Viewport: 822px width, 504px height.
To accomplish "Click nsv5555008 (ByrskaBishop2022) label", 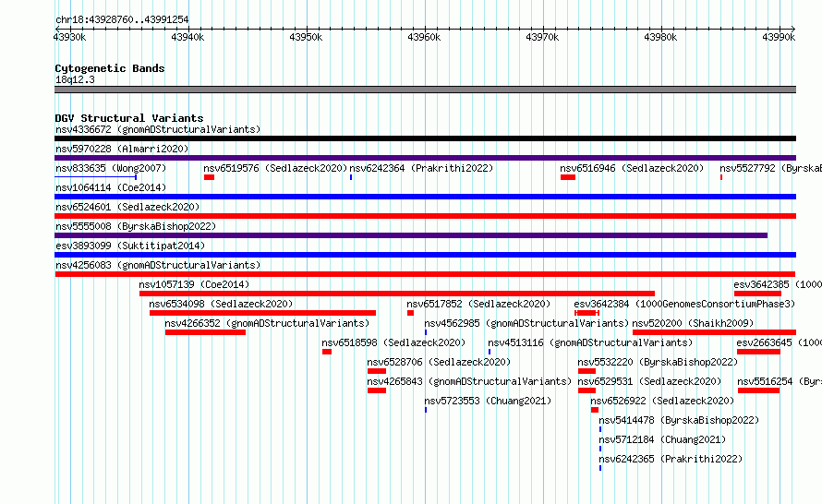I will click(136, 226).
